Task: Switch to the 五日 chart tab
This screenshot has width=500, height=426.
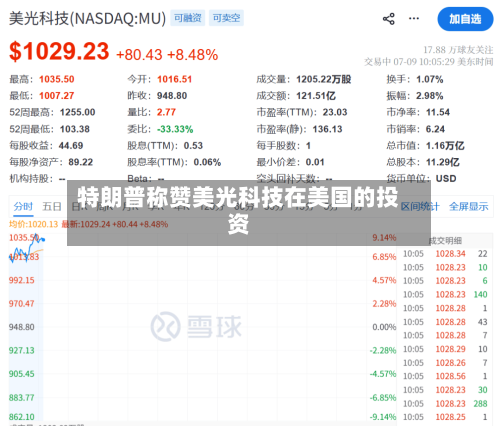Action: point(52,207)
